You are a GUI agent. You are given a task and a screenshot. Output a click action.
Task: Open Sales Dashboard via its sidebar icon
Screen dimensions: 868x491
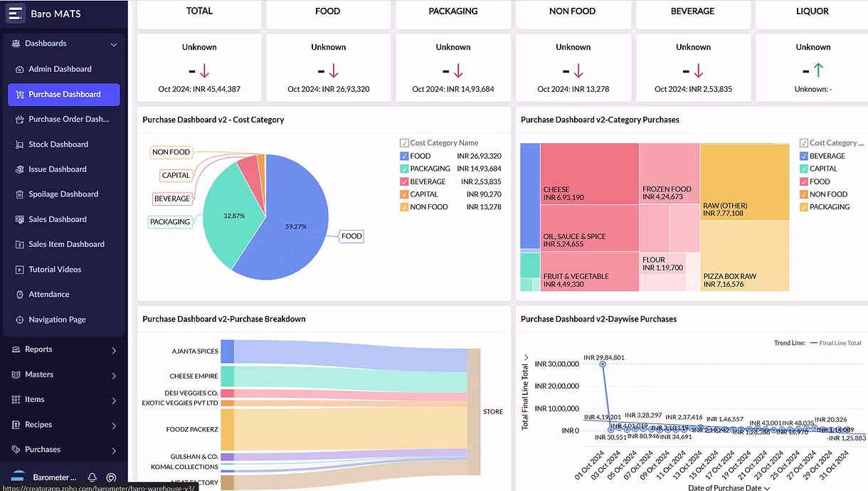click(x=19, y=219)
